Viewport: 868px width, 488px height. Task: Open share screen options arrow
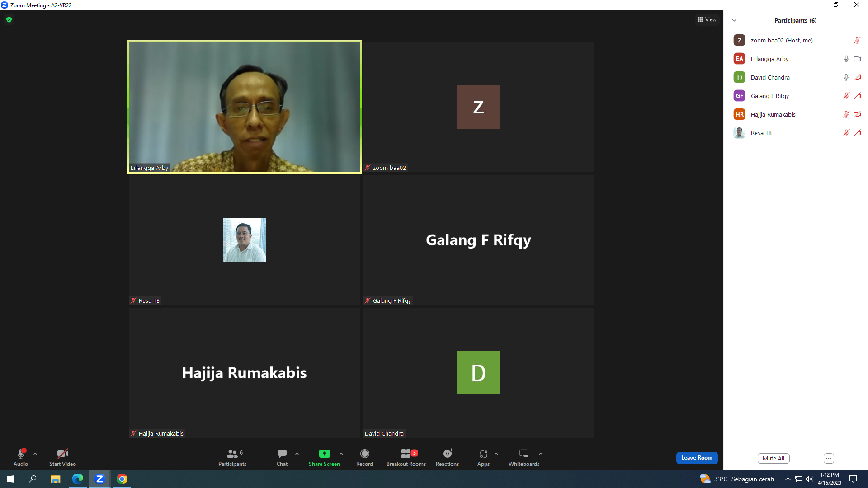341,454
